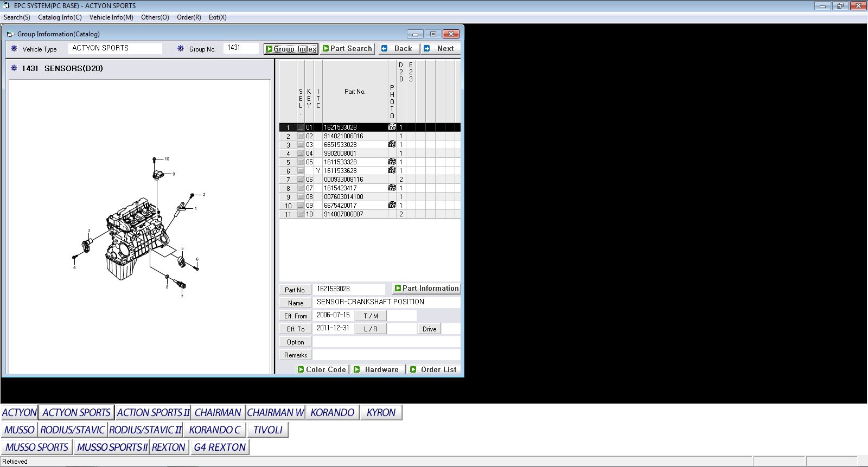The height and width of the screenshot is (467, 868).
Task: Open the Others(O) menu
Action: point(155,17)
